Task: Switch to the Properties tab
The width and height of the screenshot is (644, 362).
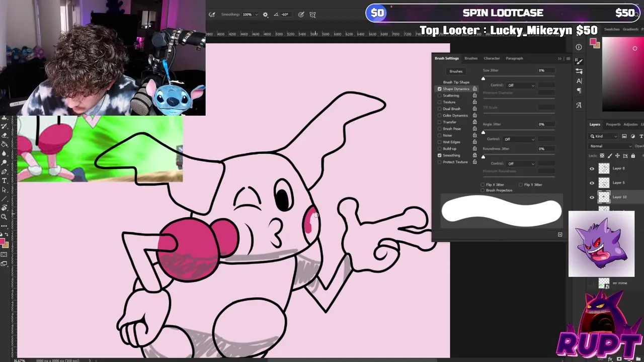Action: [x=613, y=124]
